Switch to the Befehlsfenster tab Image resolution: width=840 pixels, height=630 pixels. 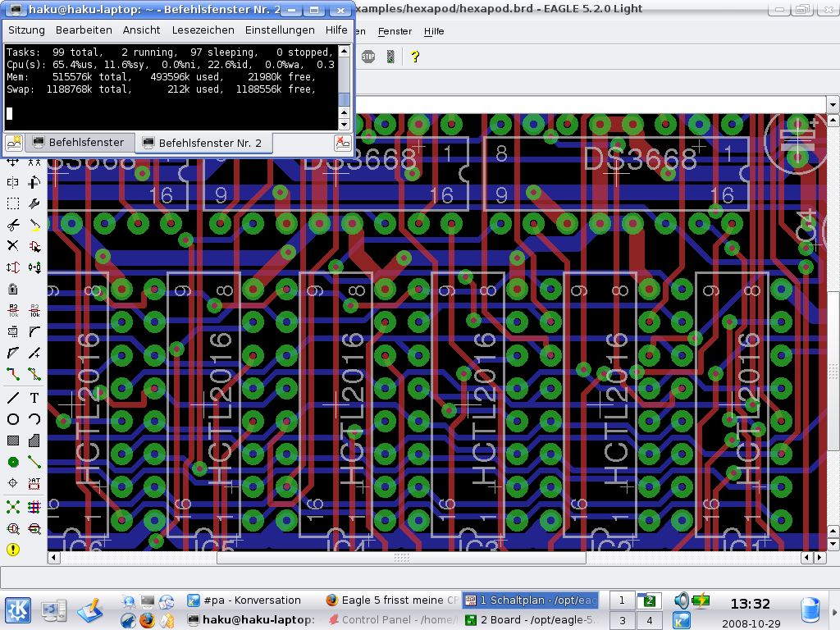[x=79, y=143]
